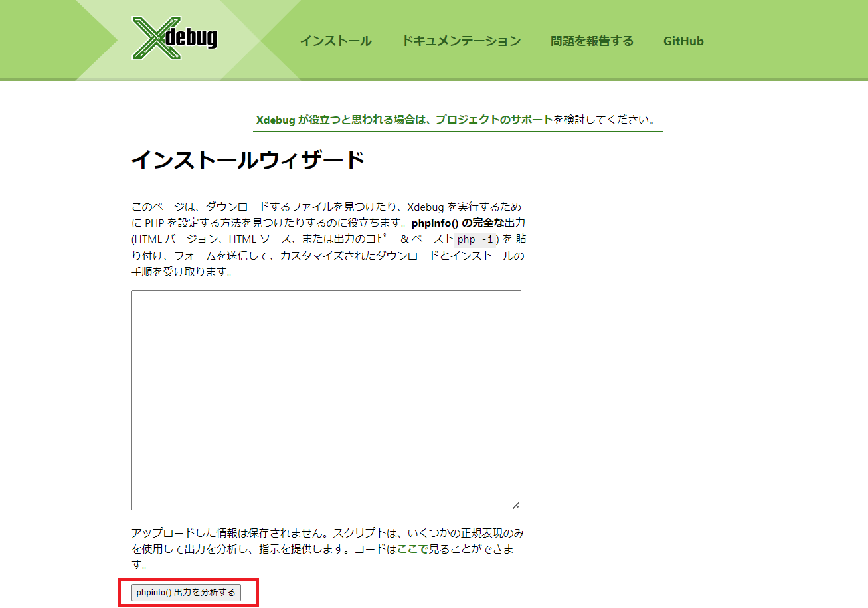Screen dimensions: 868x608
Task: Open the ドキュメンテーション menu item
Action: [461, 41]
